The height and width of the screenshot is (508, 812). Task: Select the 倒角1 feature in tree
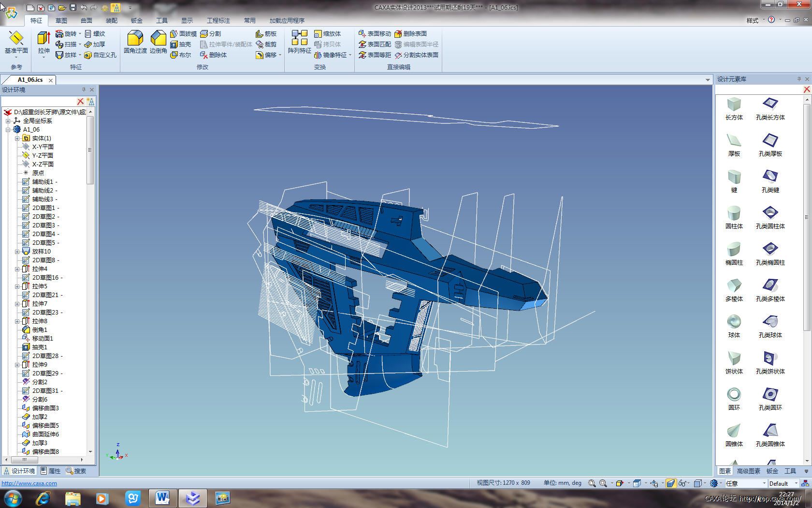[x=39, y=330]
